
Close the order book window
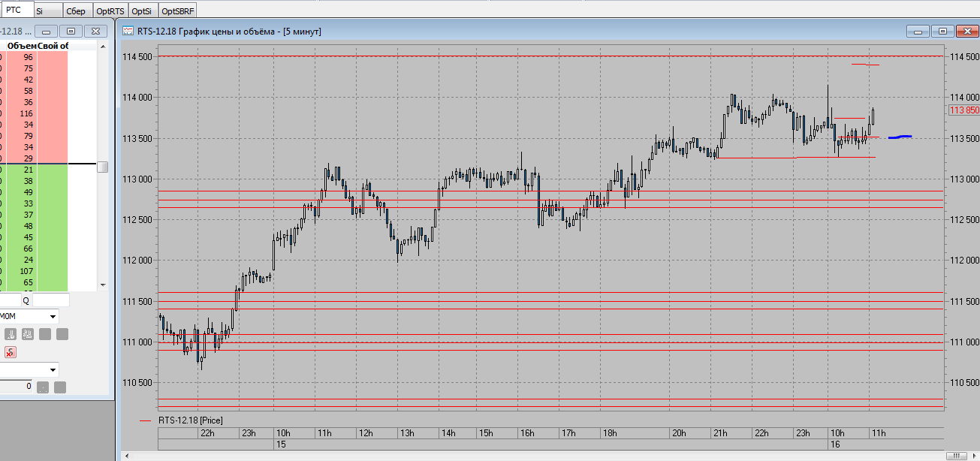[95, 32]
